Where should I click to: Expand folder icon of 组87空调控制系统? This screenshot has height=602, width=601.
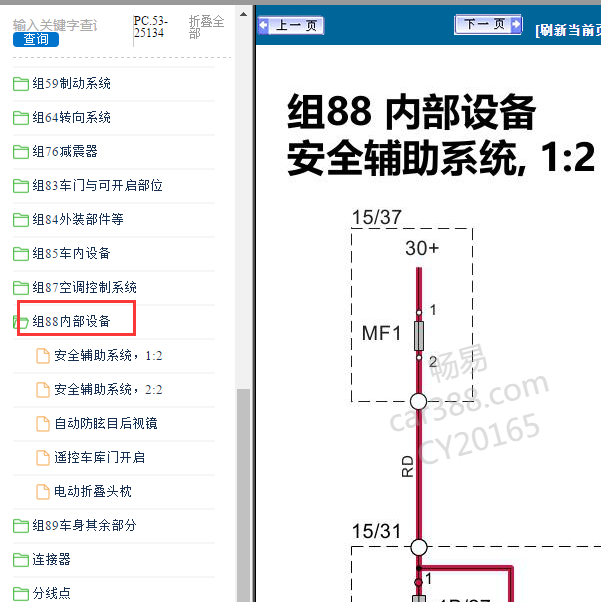point(21,287)
